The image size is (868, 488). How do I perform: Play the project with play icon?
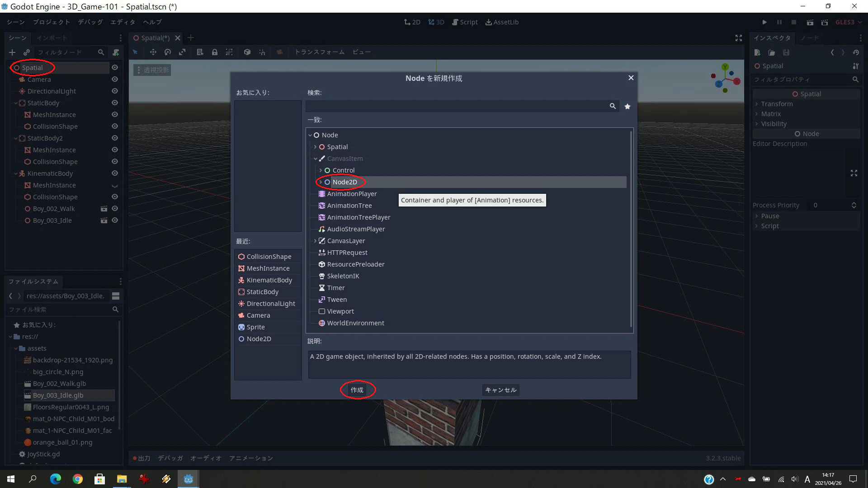[764, 22]
